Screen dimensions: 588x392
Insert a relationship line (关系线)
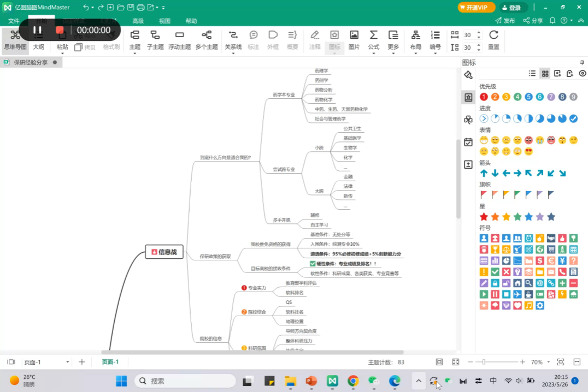click(x=233, y=39)
